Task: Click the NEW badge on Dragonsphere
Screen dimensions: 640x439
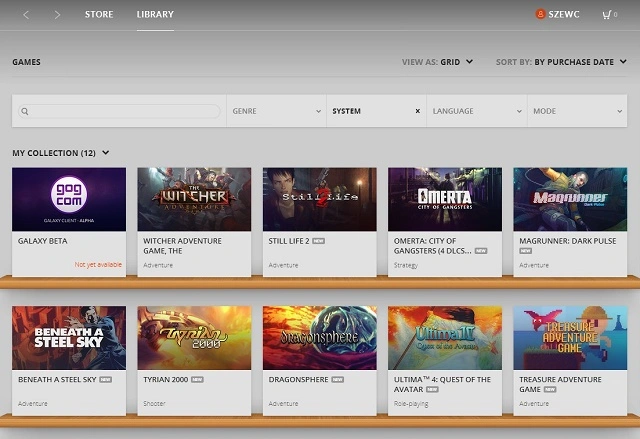Action: point(338,380)
